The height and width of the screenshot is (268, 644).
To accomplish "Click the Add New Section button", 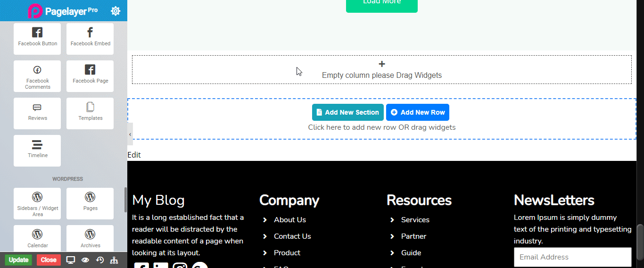I will [x=347, y=112].
